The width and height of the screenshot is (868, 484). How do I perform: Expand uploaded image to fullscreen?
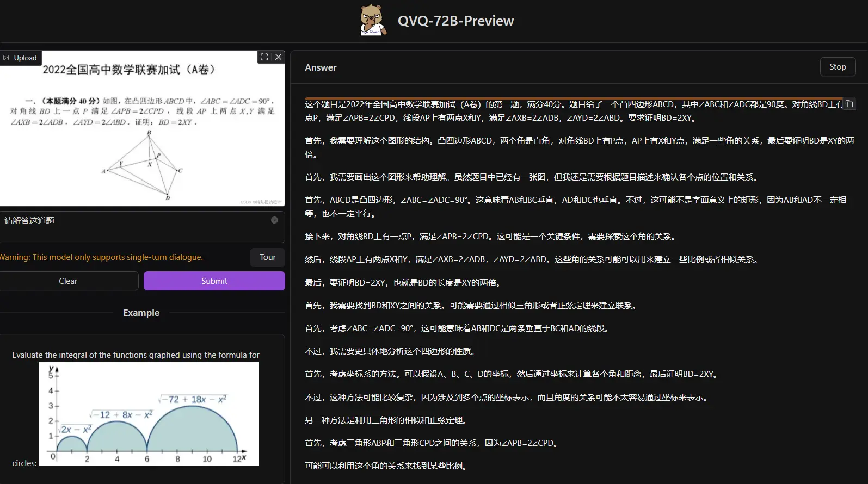(x=264, y=57)
